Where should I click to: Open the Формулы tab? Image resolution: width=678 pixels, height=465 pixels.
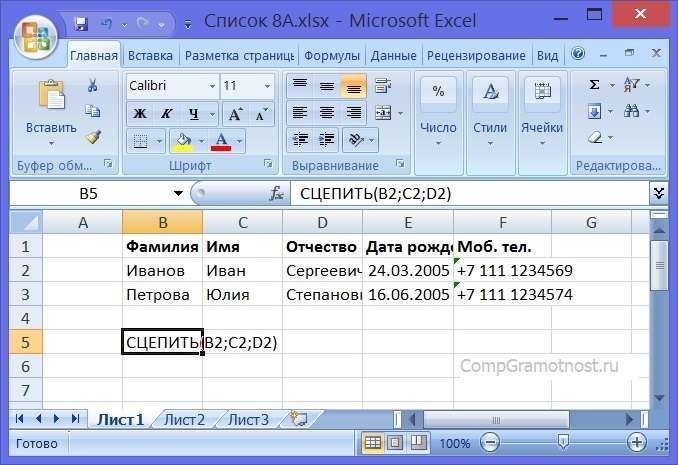point(332,56)
